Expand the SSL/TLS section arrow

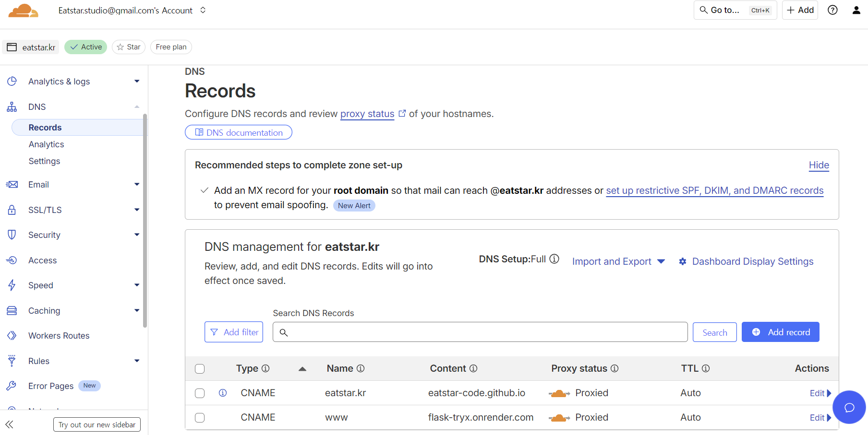(137, 210)
